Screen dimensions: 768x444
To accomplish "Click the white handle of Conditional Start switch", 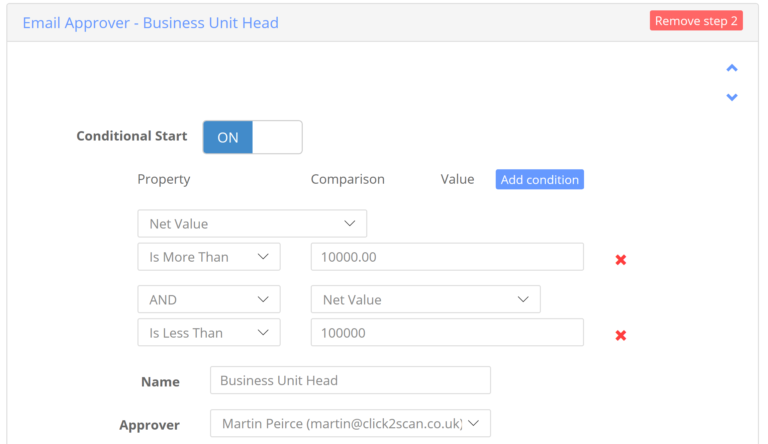I will point(277,137).
